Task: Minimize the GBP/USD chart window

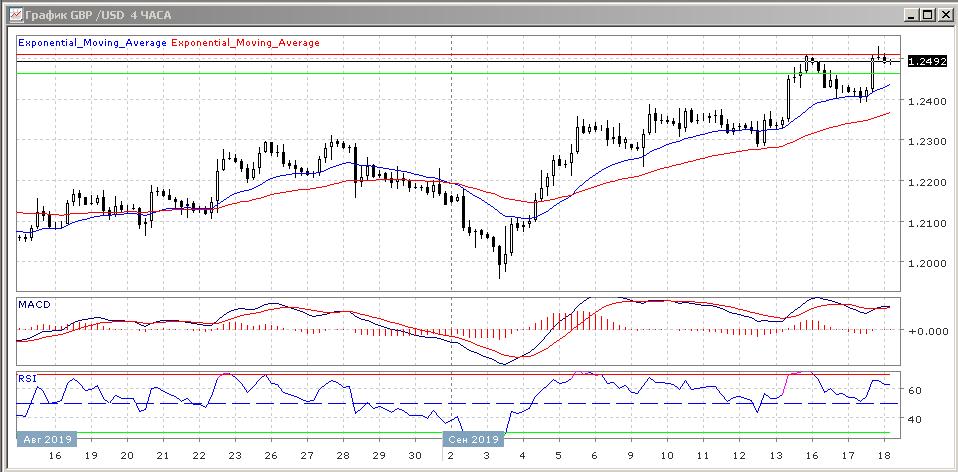Action: 910,15
